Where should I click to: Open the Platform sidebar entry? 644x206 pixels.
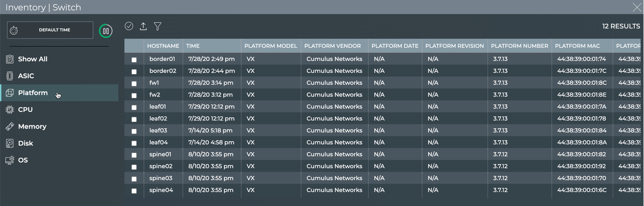33,93
